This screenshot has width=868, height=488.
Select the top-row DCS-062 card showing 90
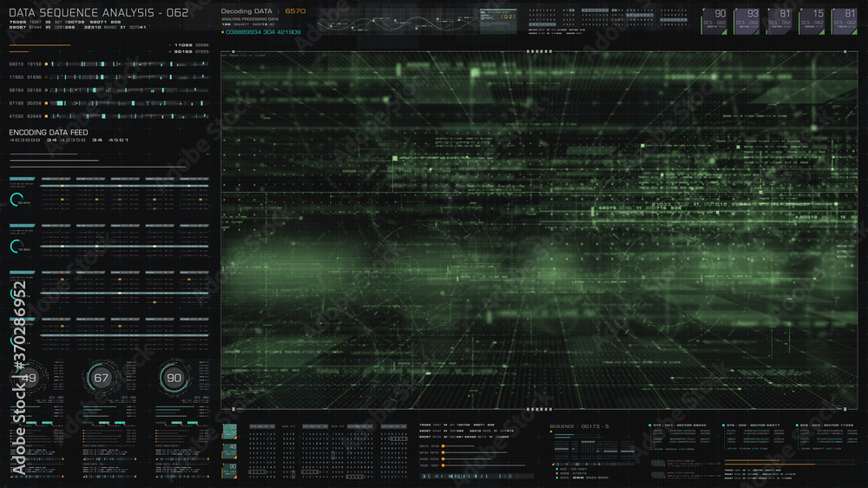pos(714,22)
